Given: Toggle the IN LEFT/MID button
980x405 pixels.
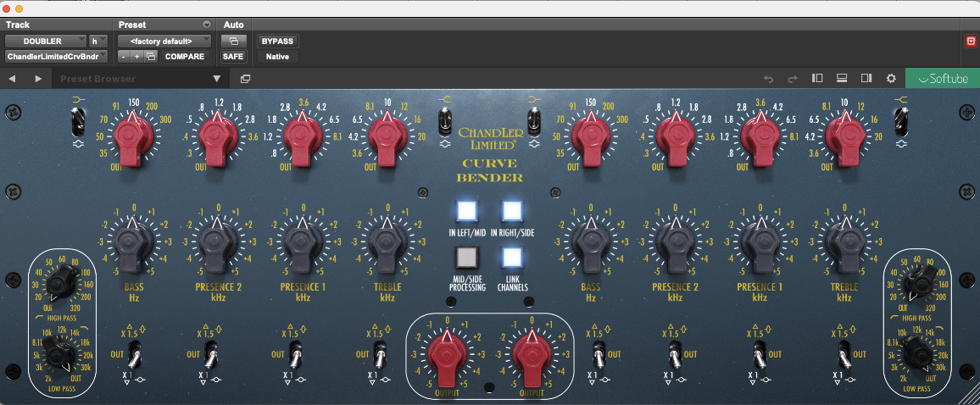Looking at the screenshot, I should (467, 211).
